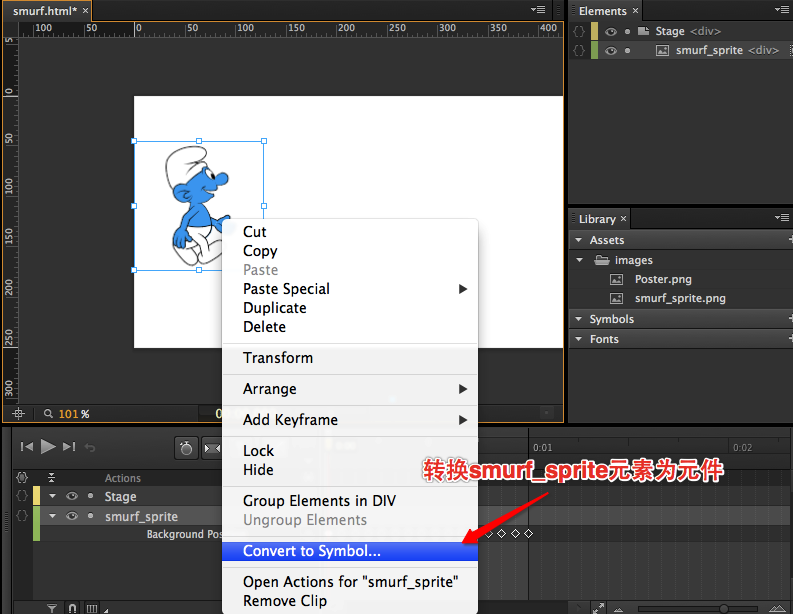The width and height of the screenshot is (793, 614).
Task: Open the Add Keyframe submenu
Action: point(350,420)
